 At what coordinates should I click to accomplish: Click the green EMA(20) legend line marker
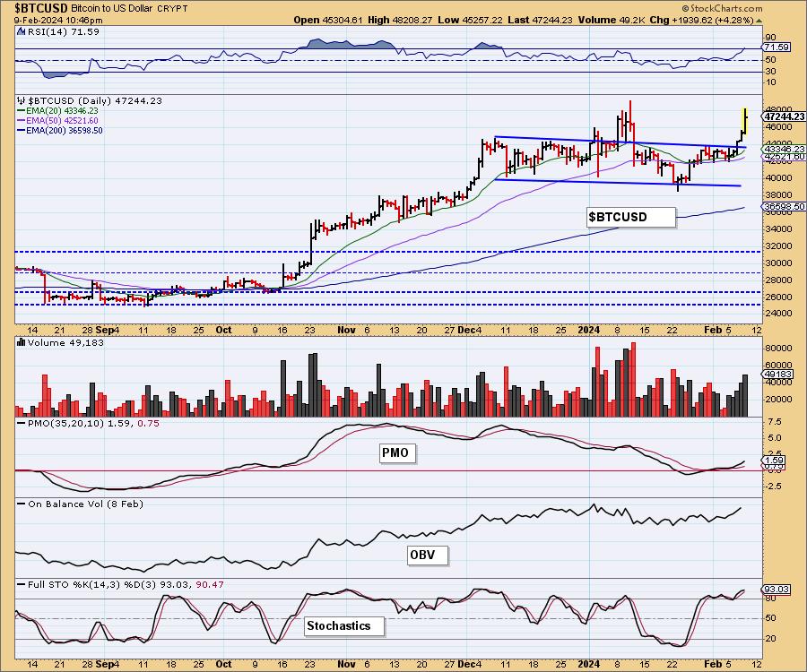point(22,111)
